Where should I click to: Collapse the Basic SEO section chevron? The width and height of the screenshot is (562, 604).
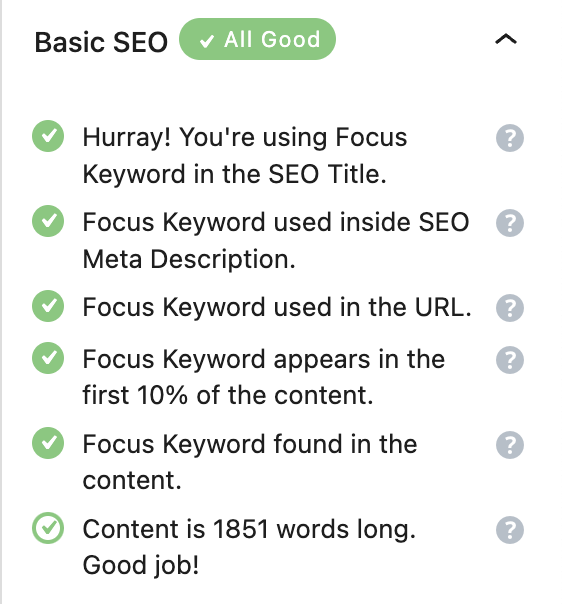(505, 39)
